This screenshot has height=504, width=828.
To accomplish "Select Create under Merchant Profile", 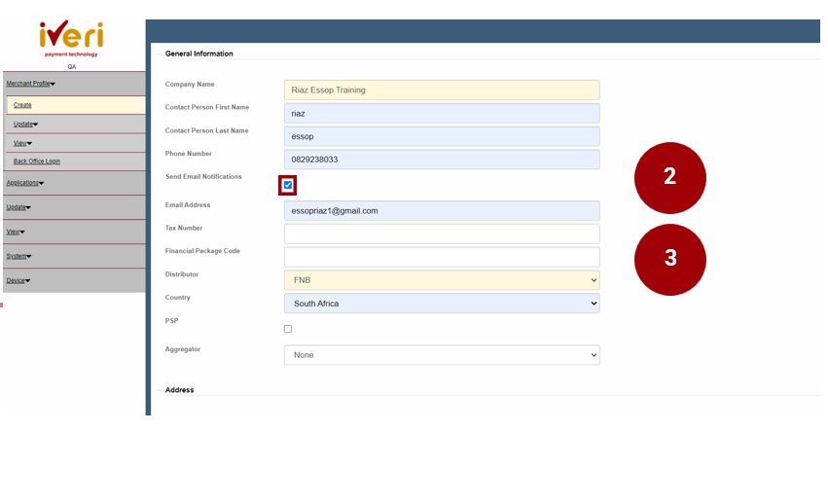I will coord(22,105).
